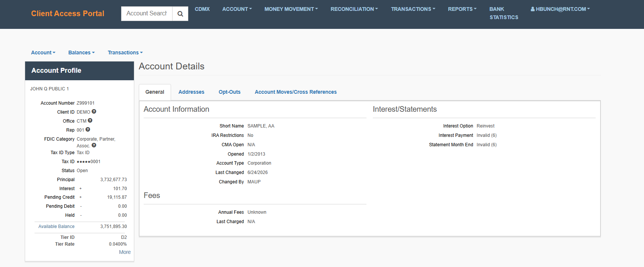Expand the MONEY MOVEMENT menu

click(x=291, y=9)
